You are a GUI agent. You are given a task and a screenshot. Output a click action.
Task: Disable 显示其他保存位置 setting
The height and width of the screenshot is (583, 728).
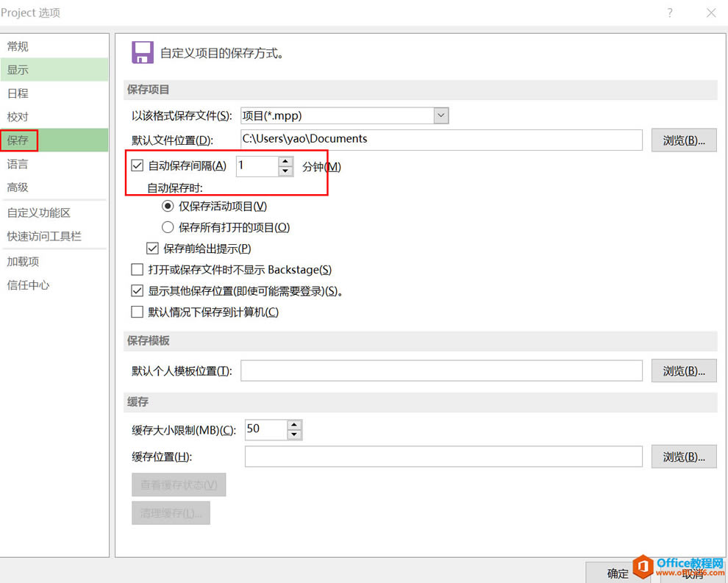[137, 290]
